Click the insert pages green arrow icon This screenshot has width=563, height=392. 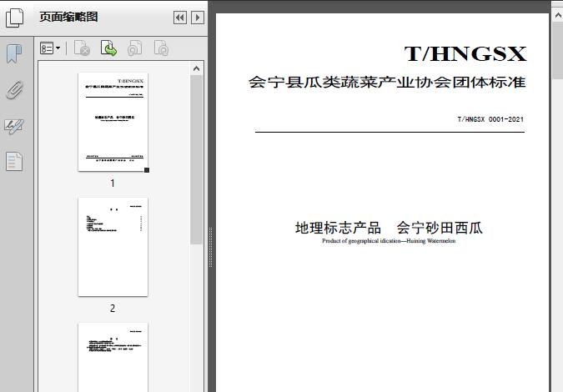click(x=108, y=48)
